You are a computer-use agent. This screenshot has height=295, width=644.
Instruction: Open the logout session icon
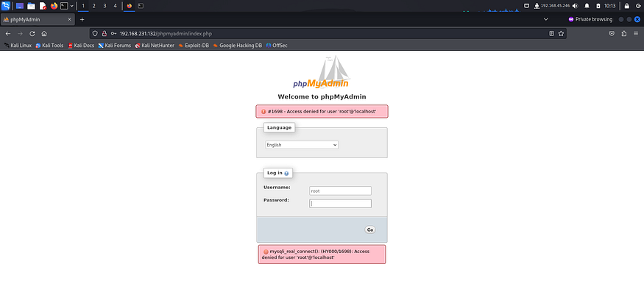click(638, 6)
